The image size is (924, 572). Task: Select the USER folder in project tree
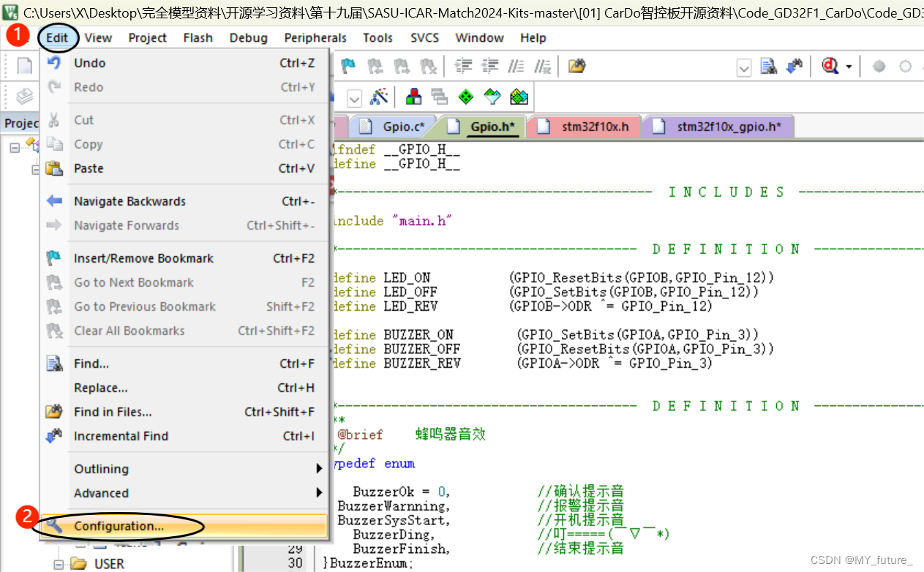pyautogui.click(x=109, y=564)
